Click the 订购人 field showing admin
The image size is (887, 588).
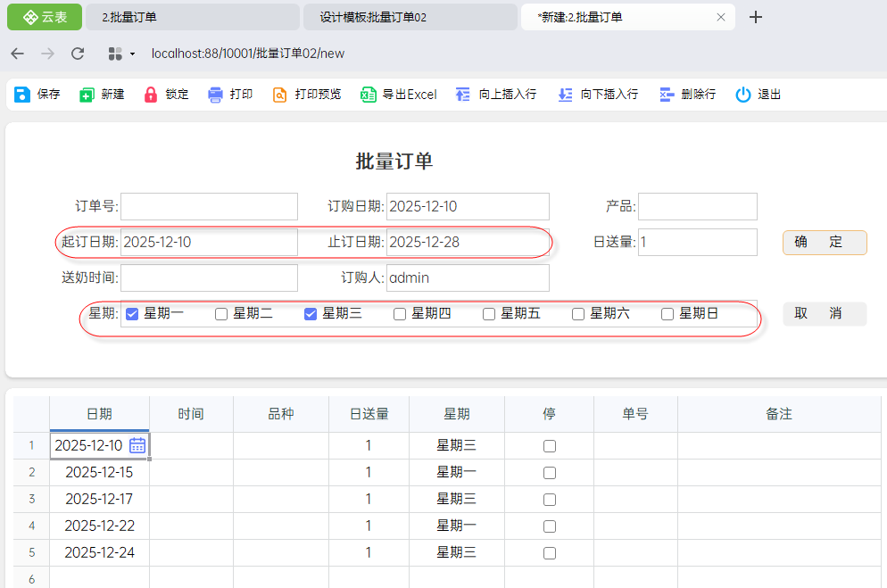pos(468,277)
